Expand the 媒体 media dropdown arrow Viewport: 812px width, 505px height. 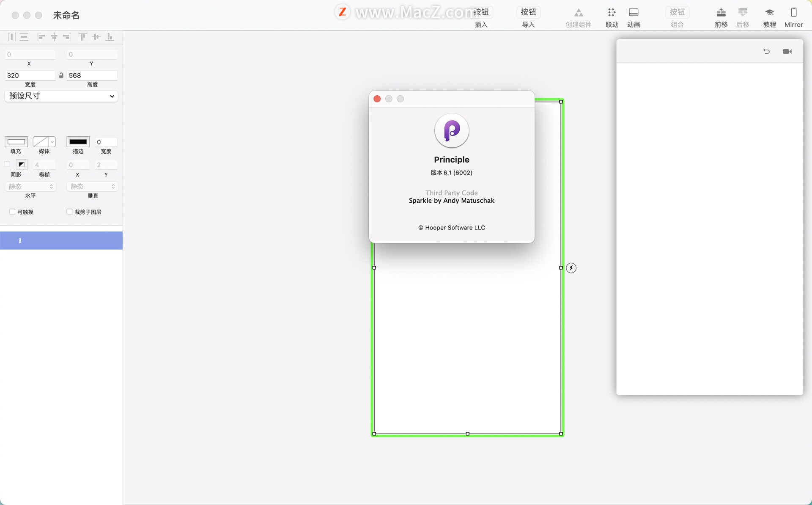[x=52, y=141]
